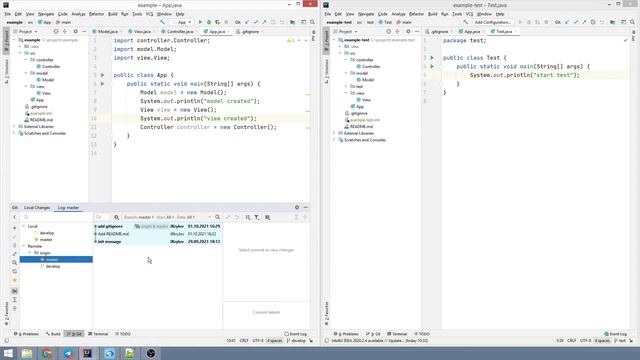Click the Git history clock icon in example-test toolbar
The image size is (640, 360).
coord(593,22)
